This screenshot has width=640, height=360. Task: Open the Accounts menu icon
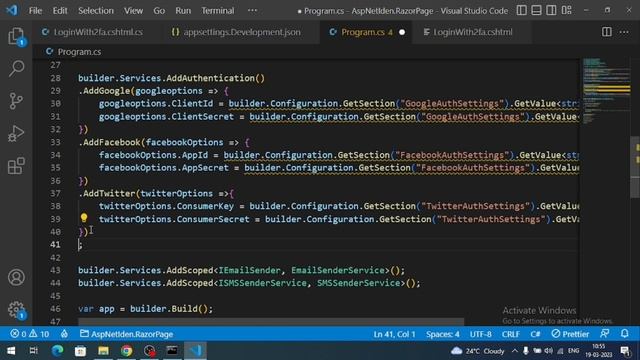(16, 277)
